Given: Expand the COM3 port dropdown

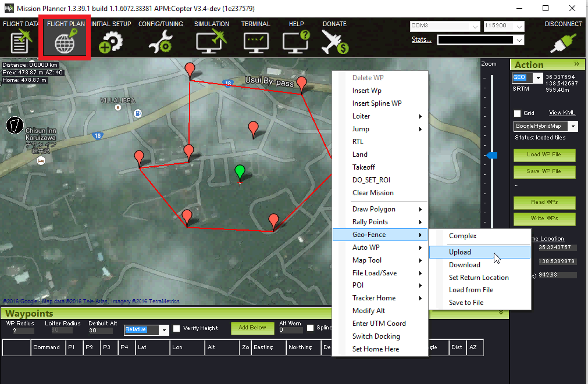Looking at the screenshot, I should coord(474,26).
